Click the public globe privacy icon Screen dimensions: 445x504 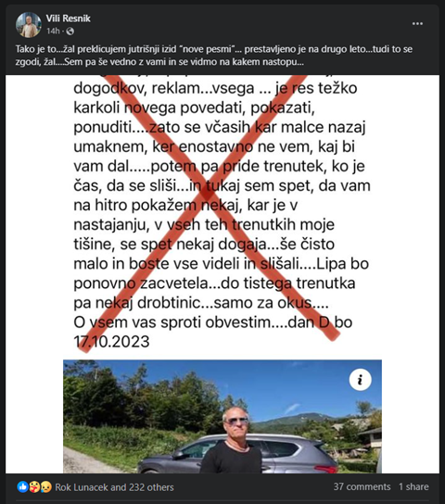[70, 31]
